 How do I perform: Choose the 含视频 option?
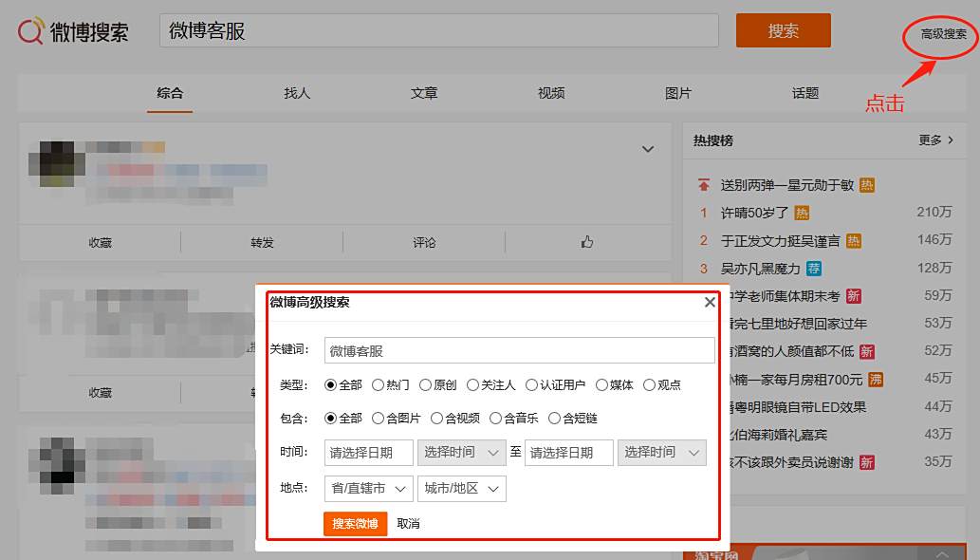coord(437,419)
